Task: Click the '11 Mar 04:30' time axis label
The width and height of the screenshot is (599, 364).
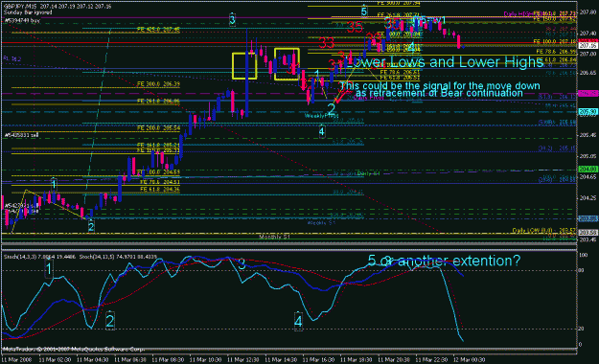Action: 92,360
